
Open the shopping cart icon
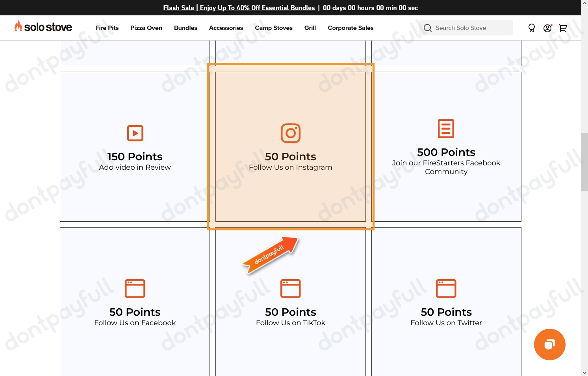coord(563,28)
